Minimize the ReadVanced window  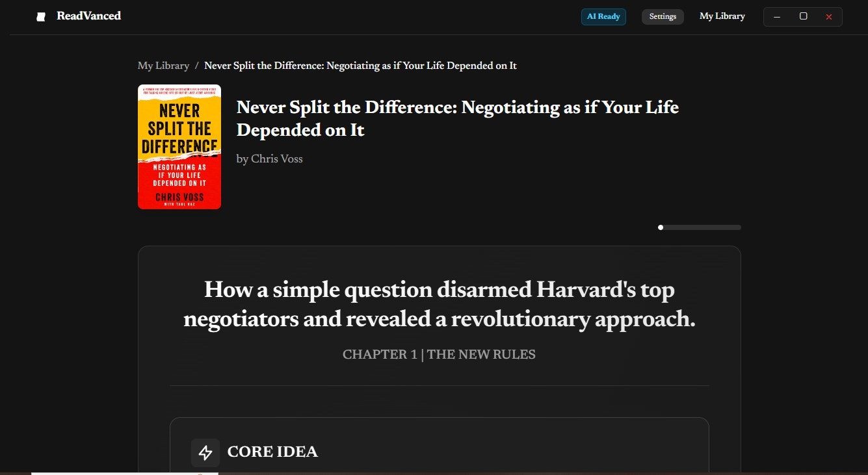click(777, 17)
